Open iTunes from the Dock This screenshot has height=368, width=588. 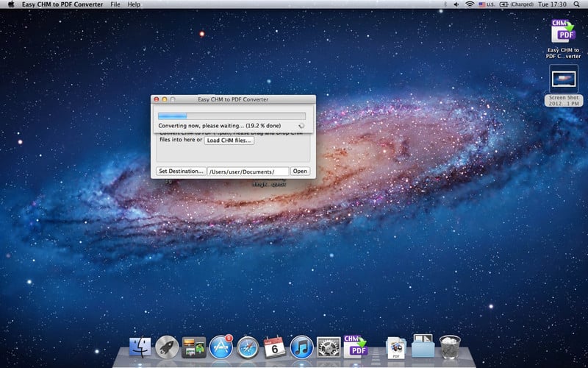tap(301, 347)
